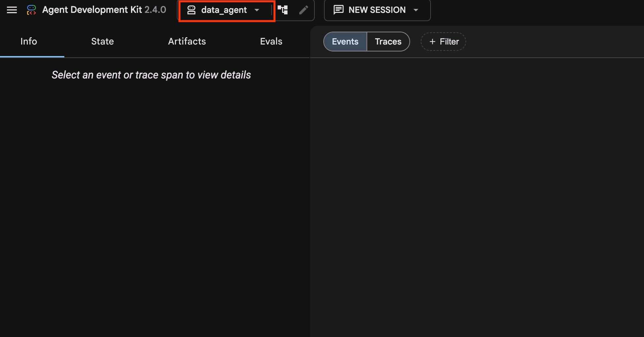The height and width of the screenshot is (337, 644).
Task: Open the hamburger navigation menu
Action: pyautogui.click(x=12, y=10)
